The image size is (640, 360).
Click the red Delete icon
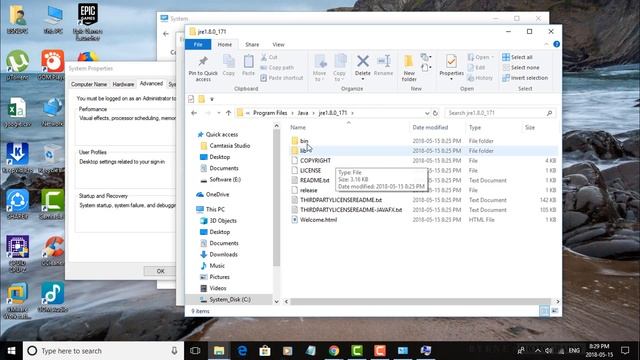pos(362,62)
